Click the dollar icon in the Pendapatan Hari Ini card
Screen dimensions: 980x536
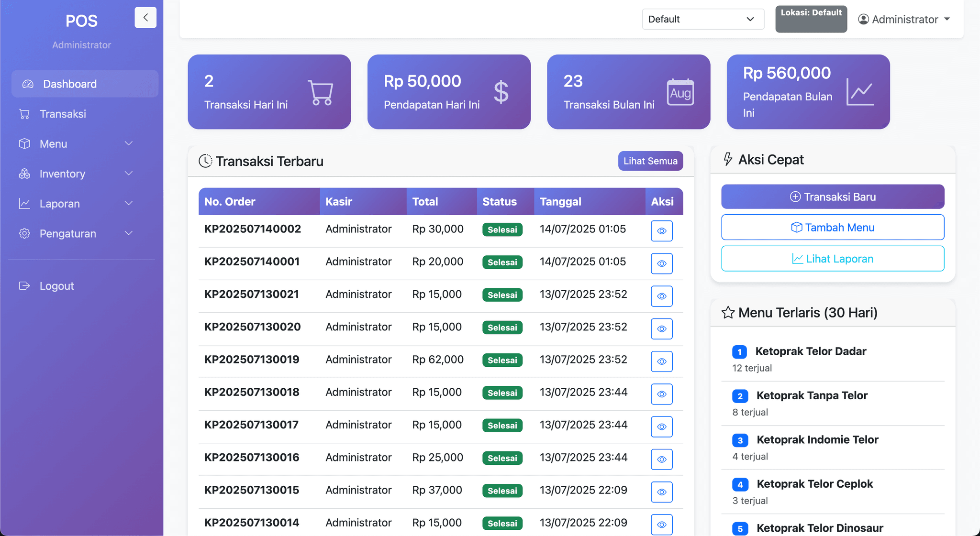pyautogui.click(x=501, y=92)
